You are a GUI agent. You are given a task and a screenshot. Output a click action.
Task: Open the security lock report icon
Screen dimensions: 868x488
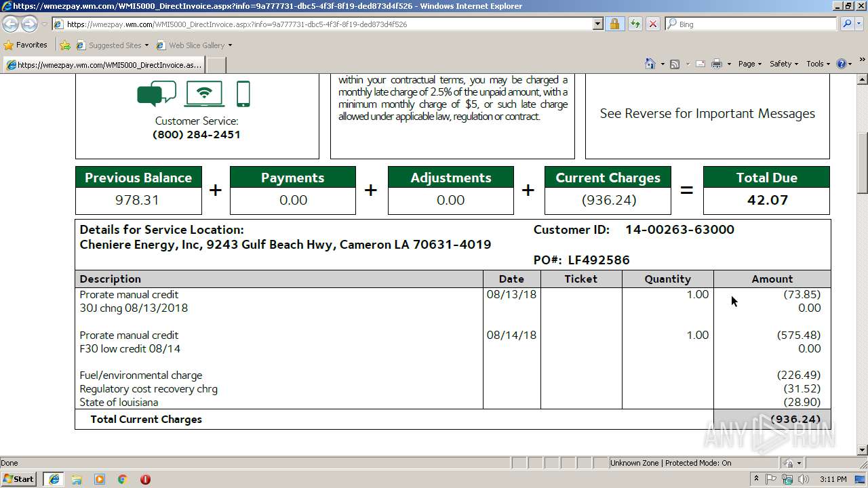614,24
